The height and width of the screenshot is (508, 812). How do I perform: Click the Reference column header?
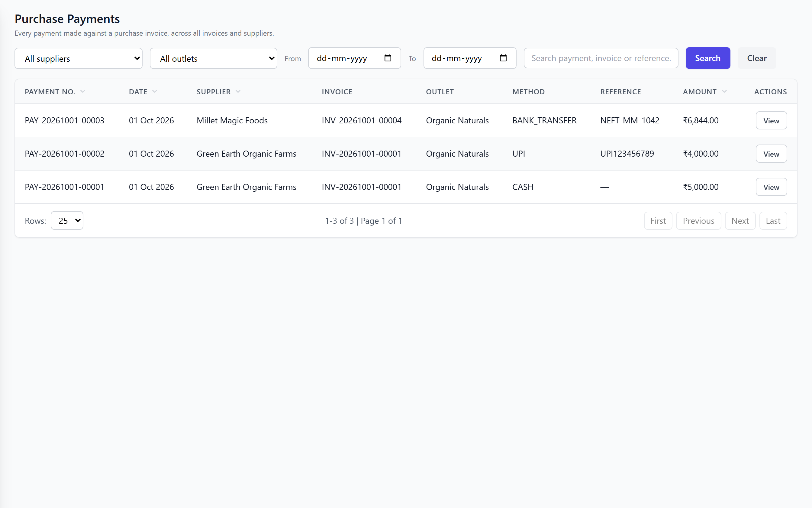pyautogui.click(x=621, y=92)
